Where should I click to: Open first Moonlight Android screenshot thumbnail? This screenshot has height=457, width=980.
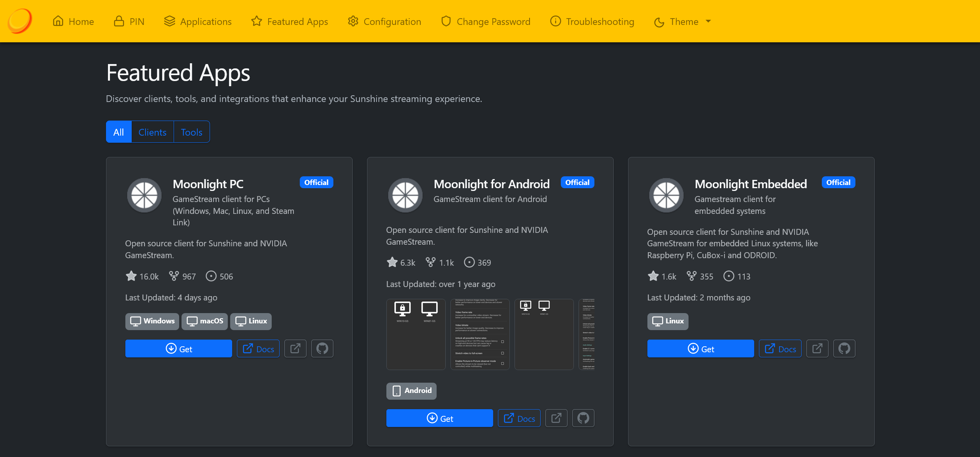(x=416, y=334)
